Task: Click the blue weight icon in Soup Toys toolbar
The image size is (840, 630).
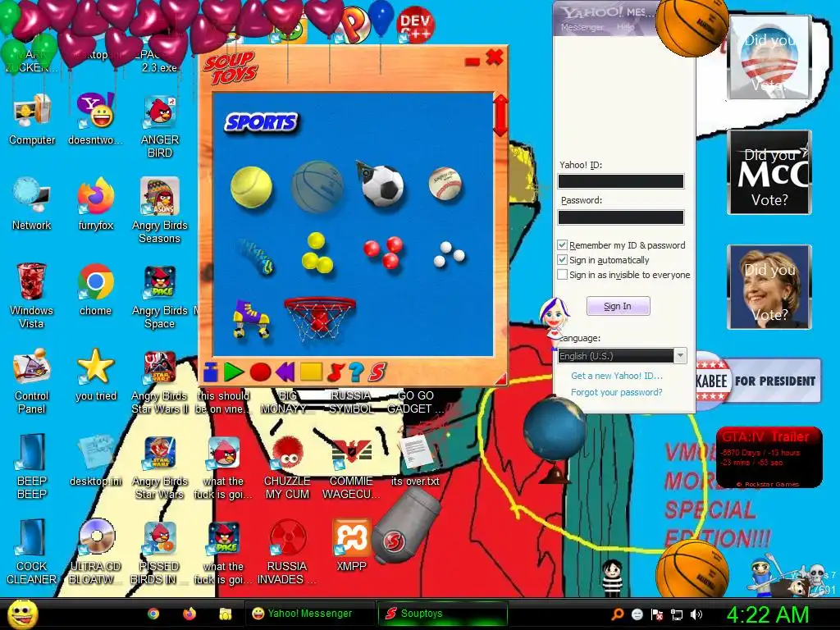Action: tap(211, 372)
